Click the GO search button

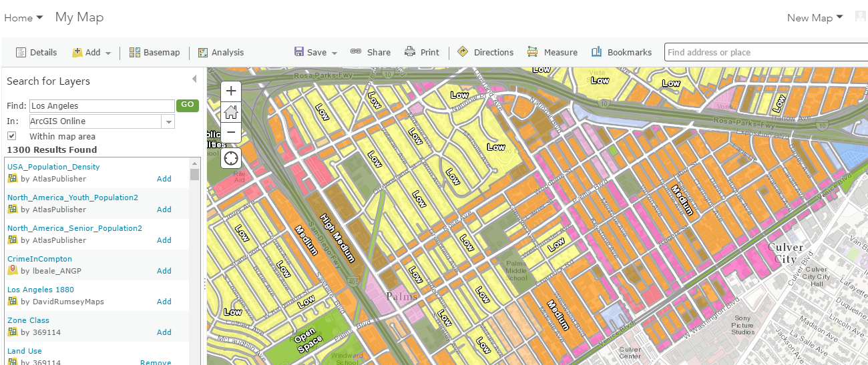tap(188, 105)
